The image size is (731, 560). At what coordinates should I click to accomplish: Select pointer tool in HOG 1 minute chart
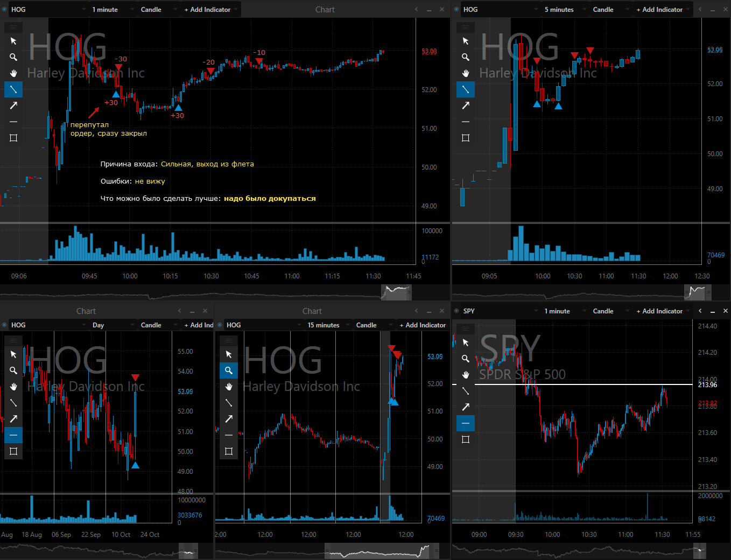tap(13, 41)
